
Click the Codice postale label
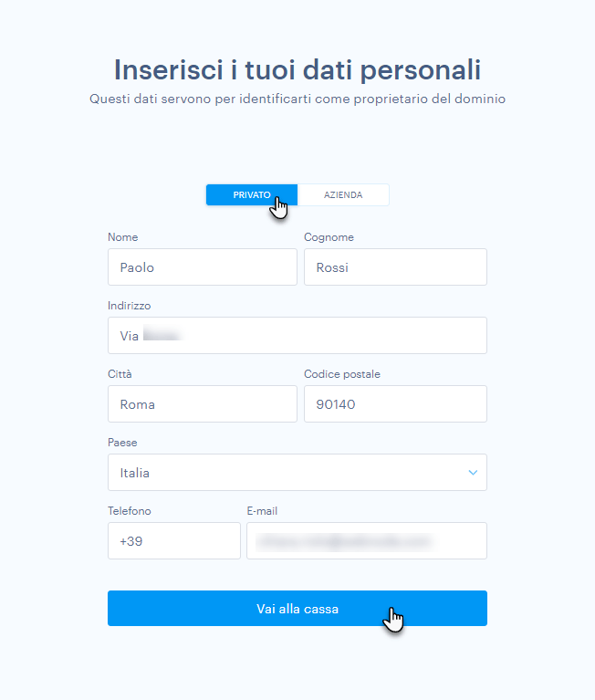[342, 374]
